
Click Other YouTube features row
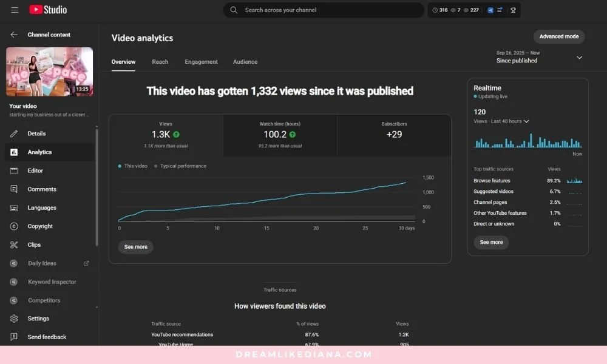tap(527, 213)
